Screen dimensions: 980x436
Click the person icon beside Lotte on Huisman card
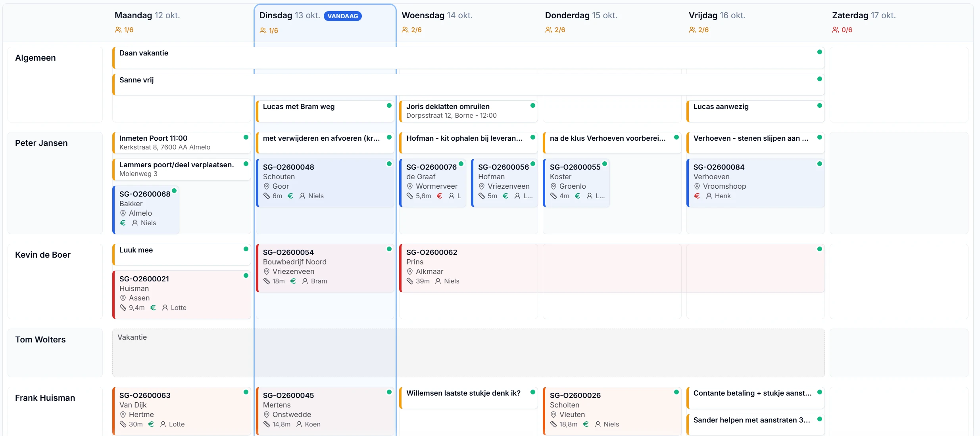(x=165, y=308)
